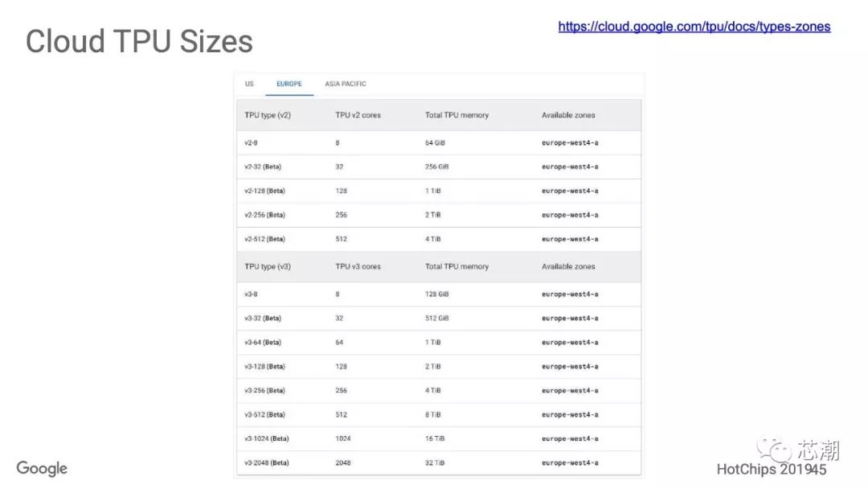Click the v3-64 (Beta) entry
This screenshot has width=868, height=489.
coord(263,342)
